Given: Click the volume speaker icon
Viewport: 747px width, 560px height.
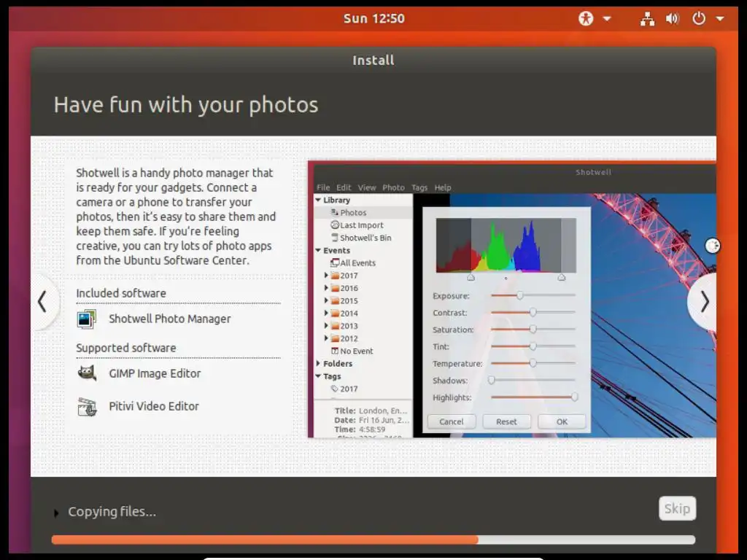Looking at the screenshot, I should point(672,18).
